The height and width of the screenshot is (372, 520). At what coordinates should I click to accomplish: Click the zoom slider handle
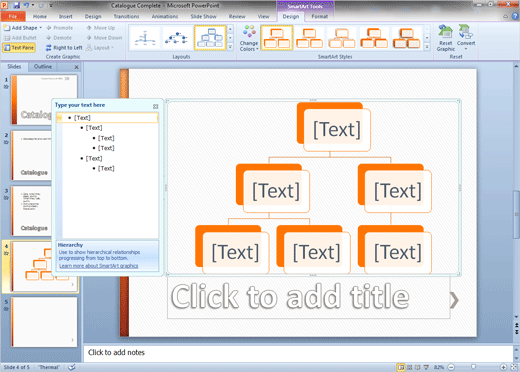point(473,367)
